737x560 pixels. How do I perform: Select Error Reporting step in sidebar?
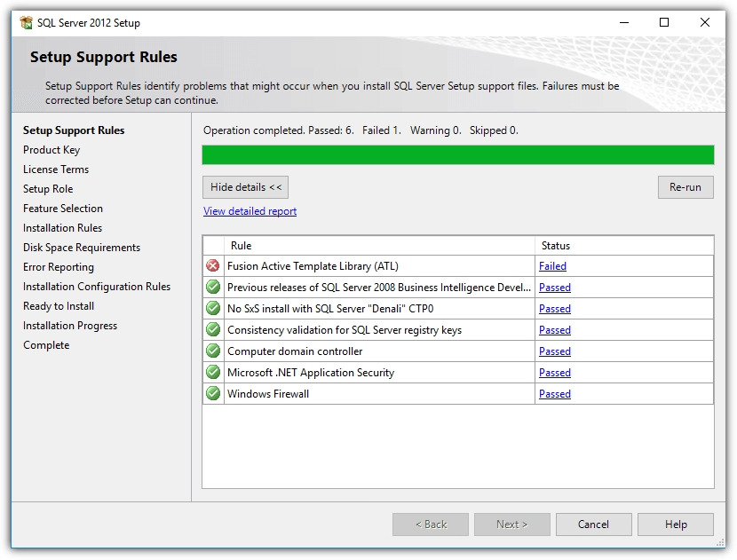pyautogui.click(x=59, y=267)
